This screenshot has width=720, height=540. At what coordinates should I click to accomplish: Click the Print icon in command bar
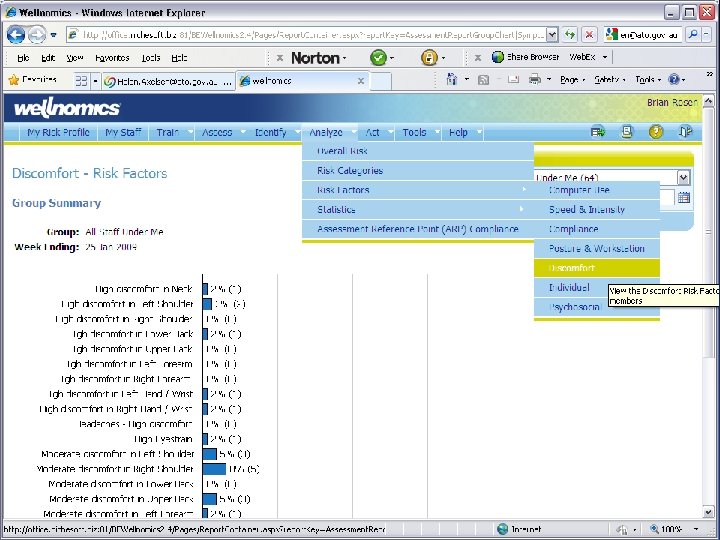[x=535, y=80]
